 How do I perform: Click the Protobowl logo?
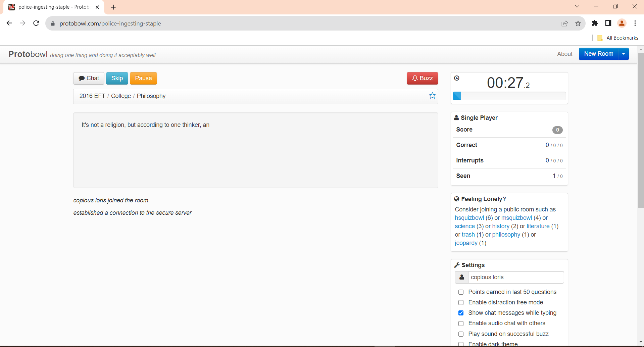(28, 54)
